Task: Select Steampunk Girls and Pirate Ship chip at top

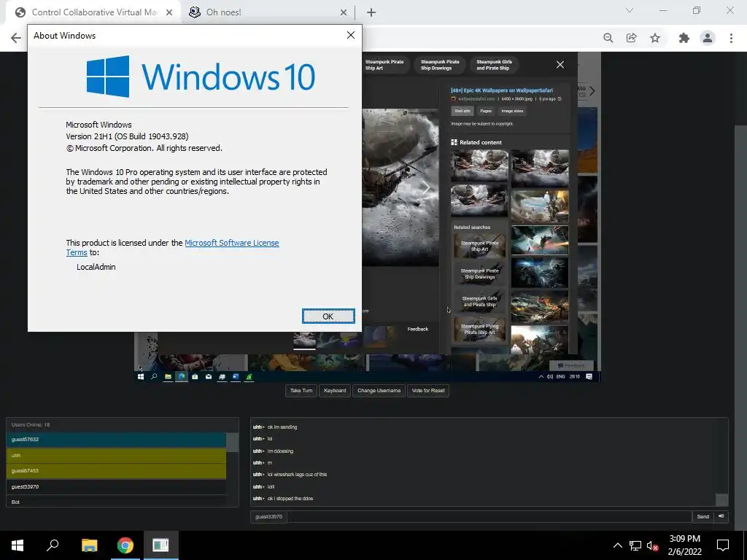Action: [x=494, y=65]
